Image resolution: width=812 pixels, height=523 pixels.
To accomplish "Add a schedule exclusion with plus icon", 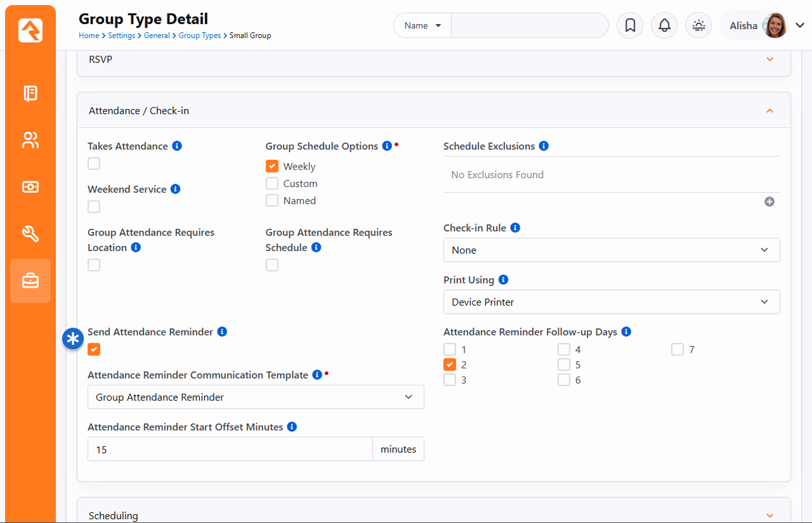I will click(769, 202).
